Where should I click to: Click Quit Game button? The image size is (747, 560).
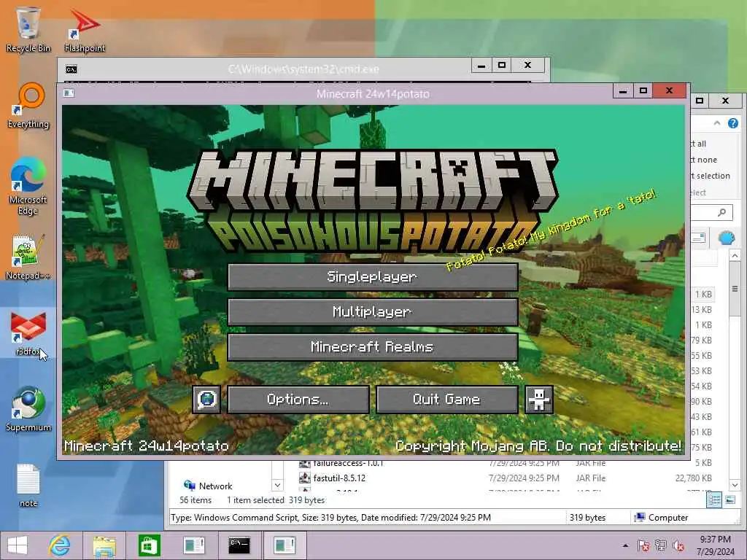(x=447, y=399)
